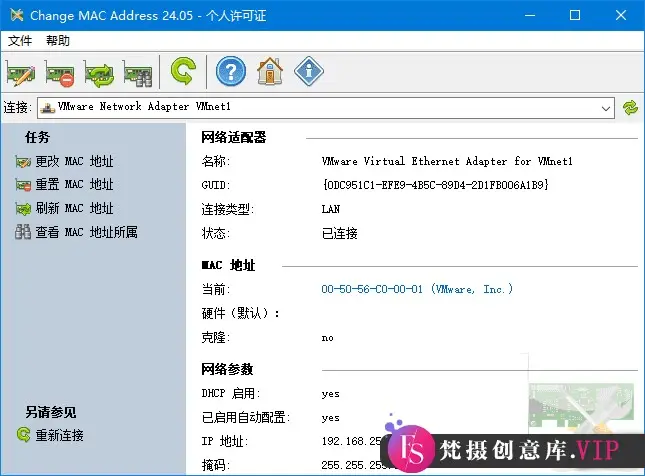Click the 网络适配器 section heading
Screen dimensions: 645x476
[x=234, y=137]
